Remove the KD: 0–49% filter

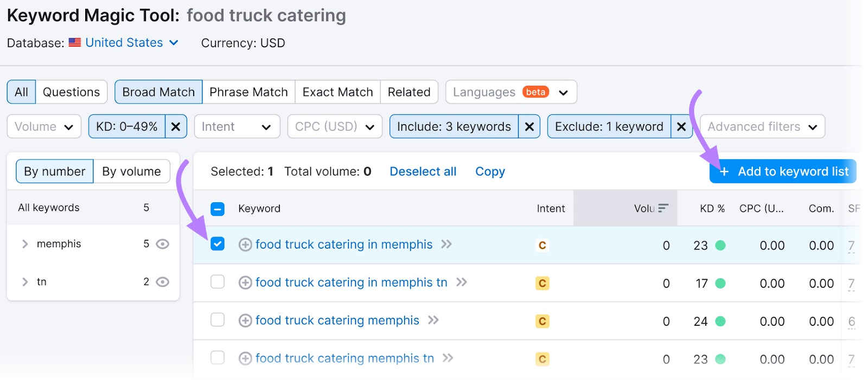click(x=176, y=127)
